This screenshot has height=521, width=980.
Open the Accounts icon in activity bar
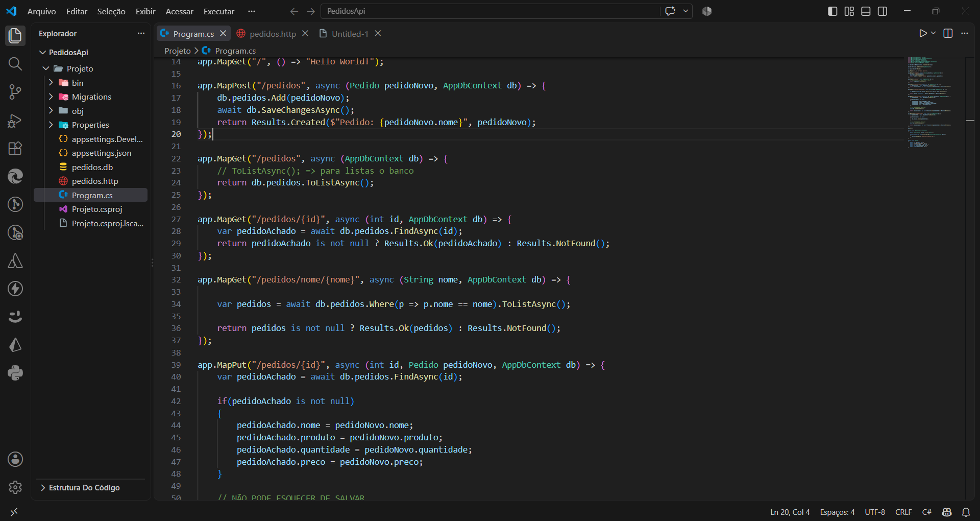coord(15,459)
